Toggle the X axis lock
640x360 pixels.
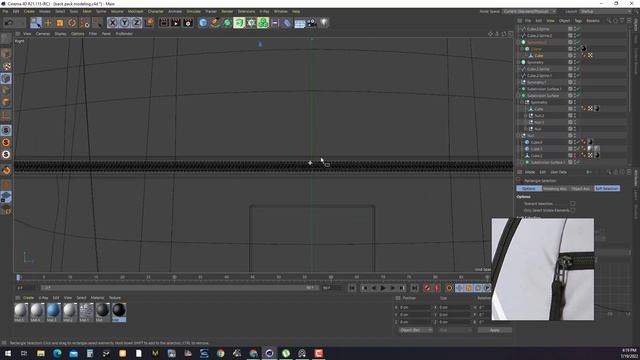pos(113,23)
